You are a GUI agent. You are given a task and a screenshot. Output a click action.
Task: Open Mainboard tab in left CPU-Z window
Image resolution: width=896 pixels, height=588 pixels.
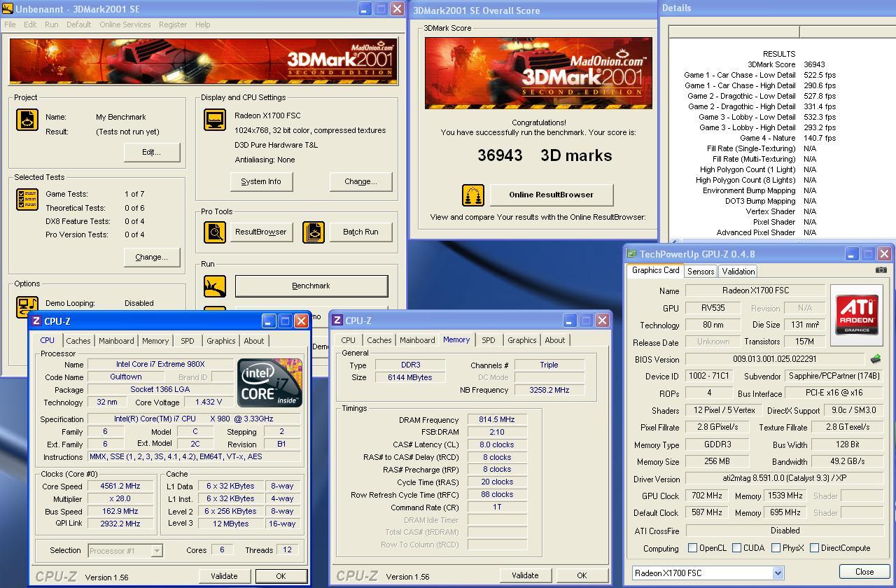(116, 341)
